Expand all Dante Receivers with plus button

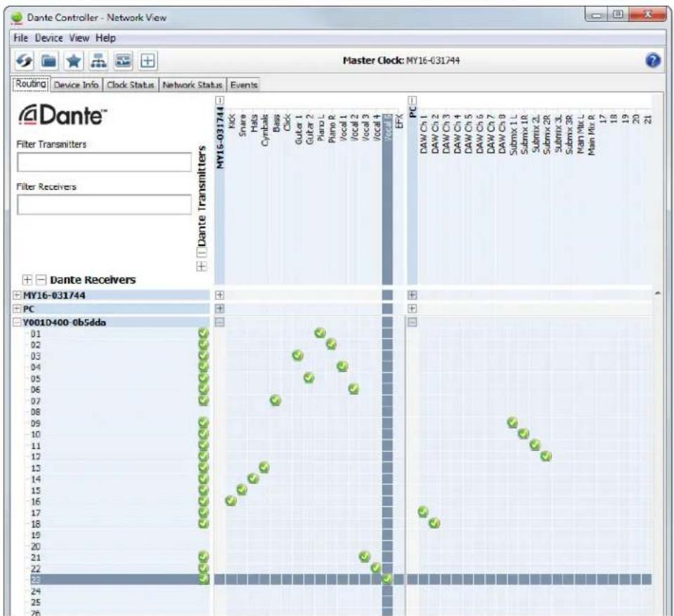(x=27, y=280)
